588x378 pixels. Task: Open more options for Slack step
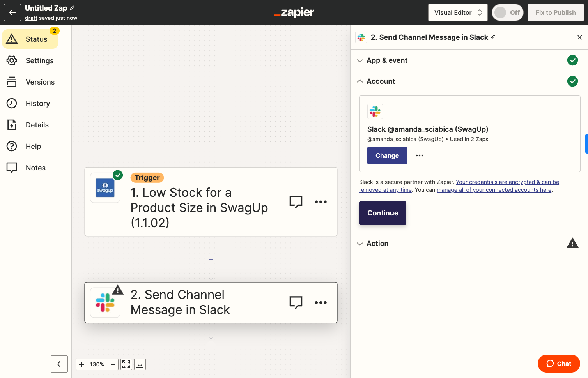(321, 302)
